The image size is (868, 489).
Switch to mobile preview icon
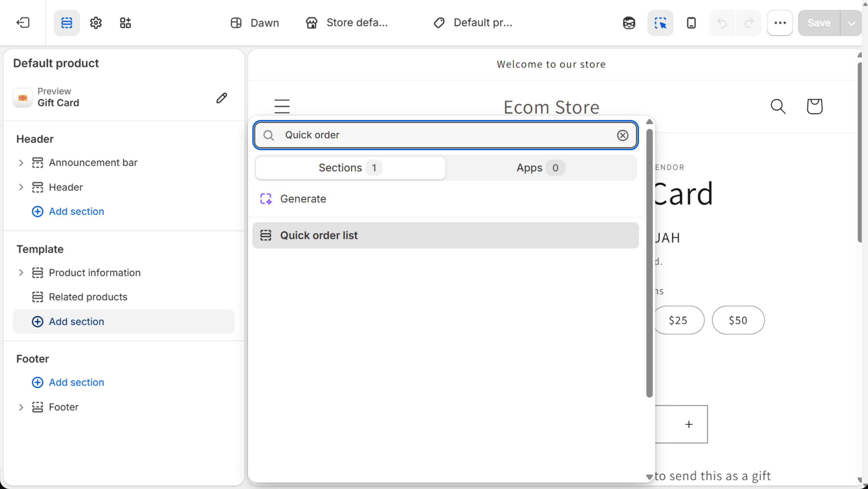691,23
